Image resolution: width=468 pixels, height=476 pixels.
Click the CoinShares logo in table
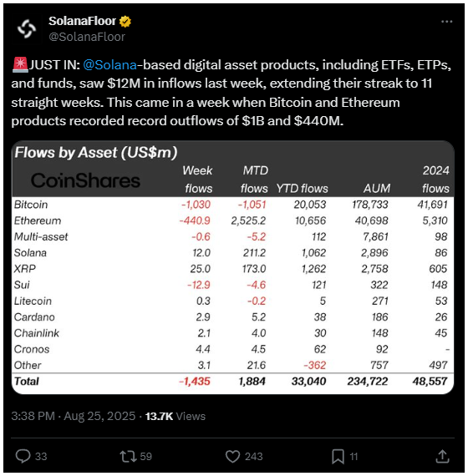point(85,180)
